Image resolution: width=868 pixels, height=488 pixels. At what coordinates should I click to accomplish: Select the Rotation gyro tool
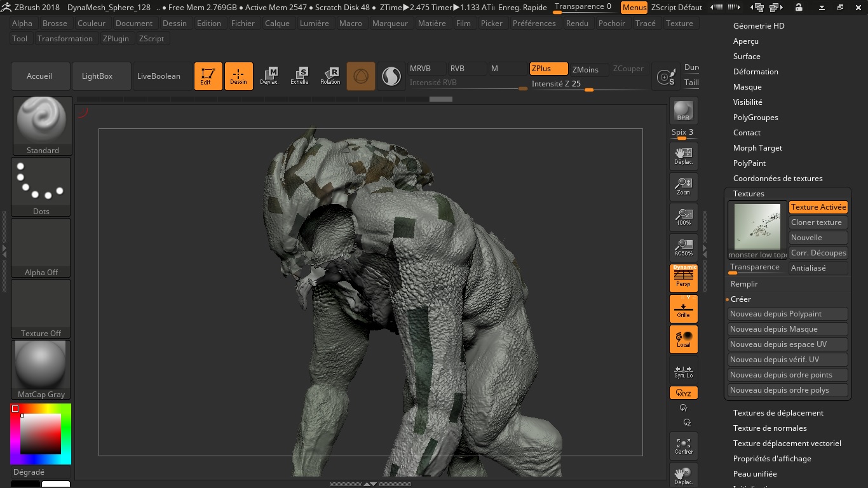(330, 76)
